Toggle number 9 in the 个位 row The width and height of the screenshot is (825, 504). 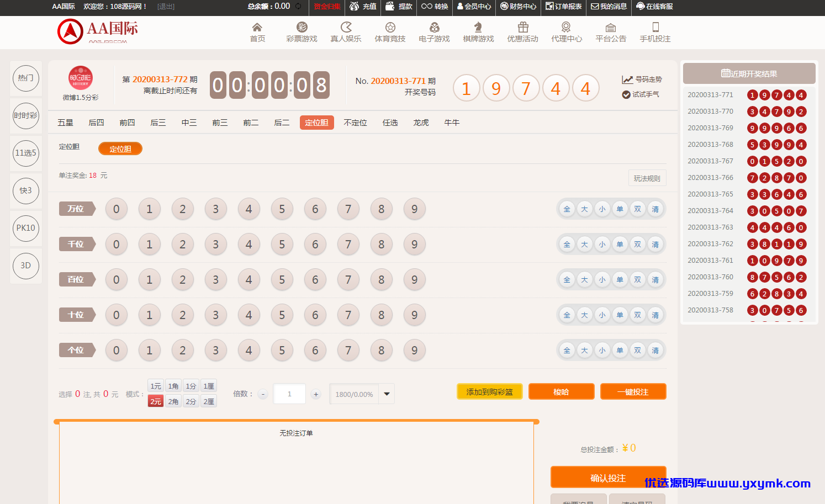click(x=415, y=351)
